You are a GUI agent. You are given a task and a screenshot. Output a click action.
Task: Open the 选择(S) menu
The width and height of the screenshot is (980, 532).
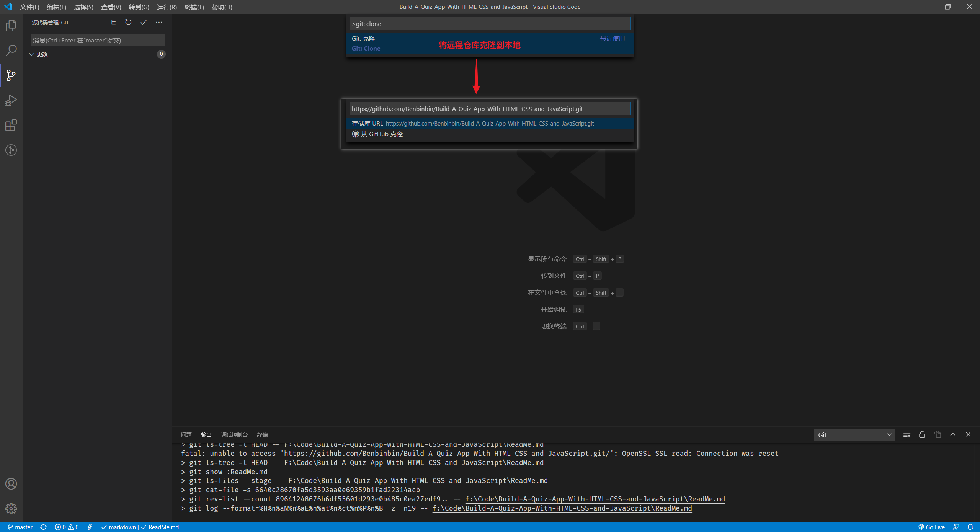click(83, 7)
